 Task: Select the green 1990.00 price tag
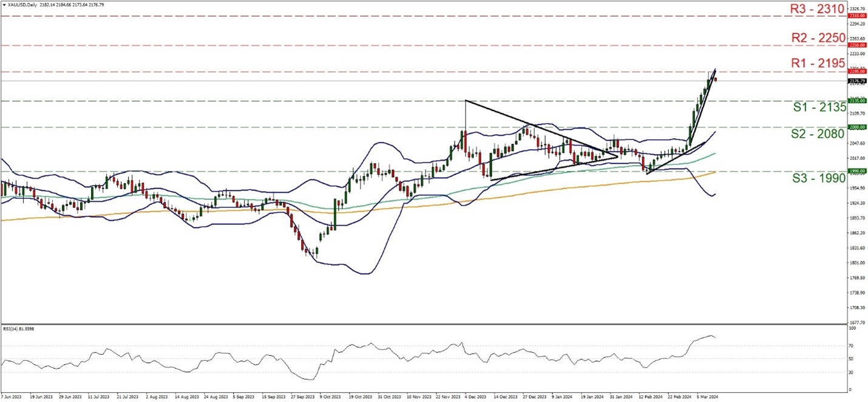tap(857, 172)
